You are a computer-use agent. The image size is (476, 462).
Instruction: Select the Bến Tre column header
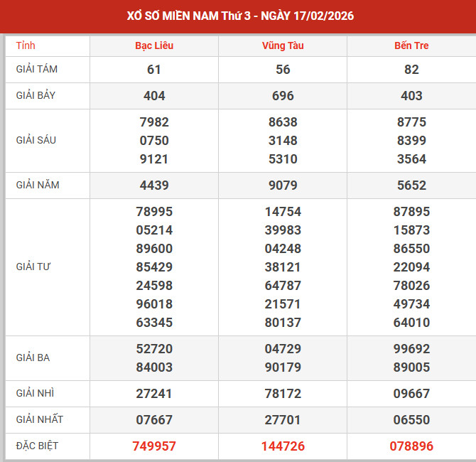pyautogui.click(x=411, y=45)
